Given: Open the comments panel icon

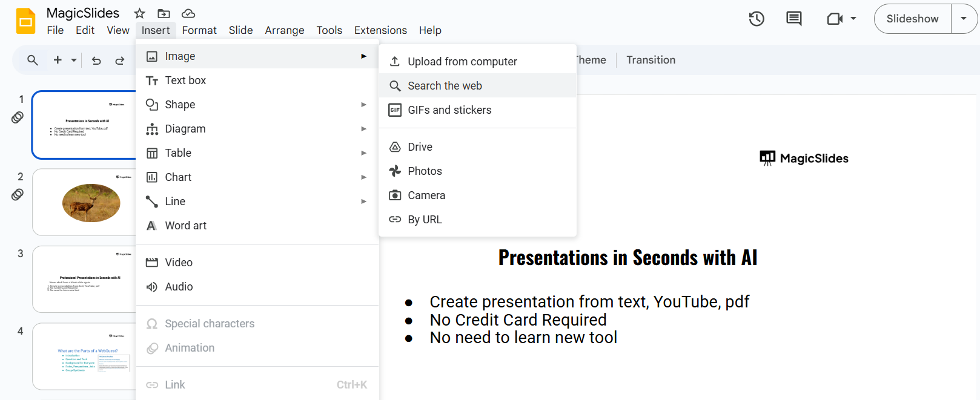Looking at the screenshot, I should [x=793, y=19].
